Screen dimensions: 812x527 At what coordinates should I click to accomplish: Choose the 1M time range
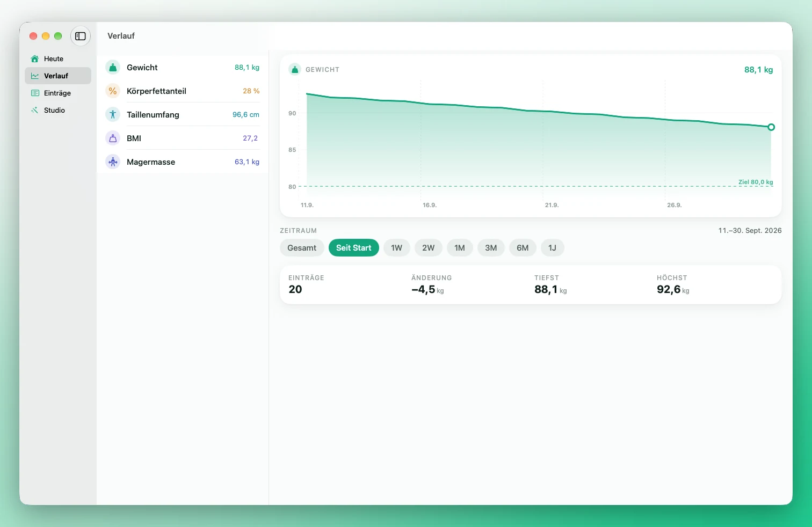(x=460, y=248)
